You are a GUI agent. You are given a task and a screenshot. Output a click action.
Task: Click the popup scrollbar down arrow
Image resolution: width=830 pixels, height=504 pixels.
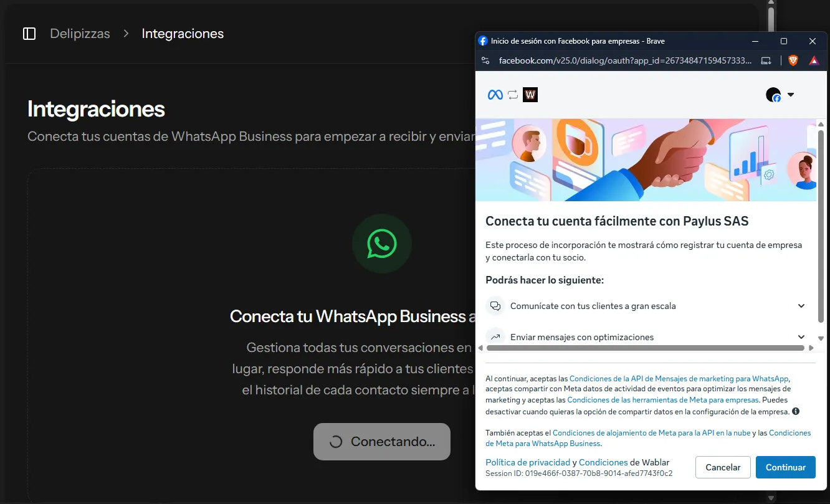pos(821,339)
